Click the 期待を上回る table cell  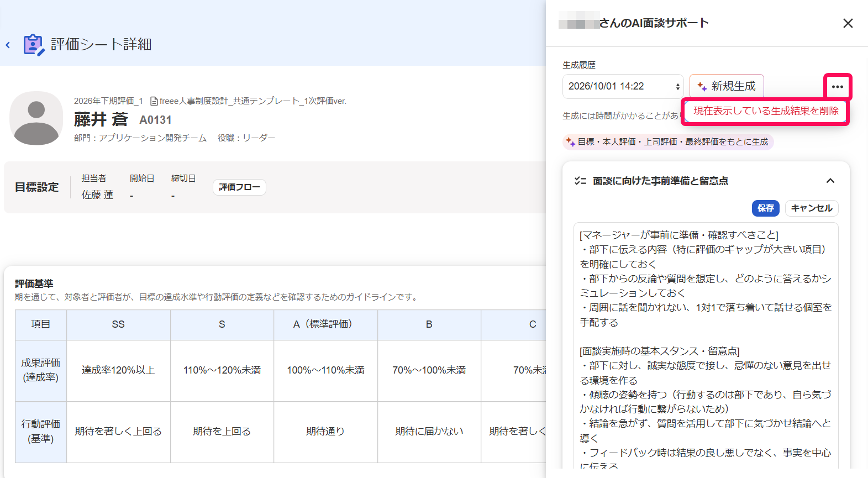coord(222,432)
